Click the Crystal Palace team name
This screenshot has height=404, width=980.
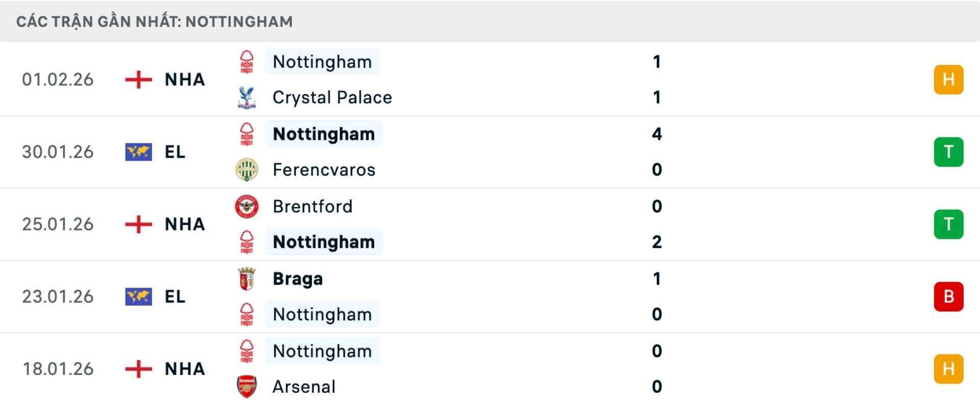tap(332, 97)
